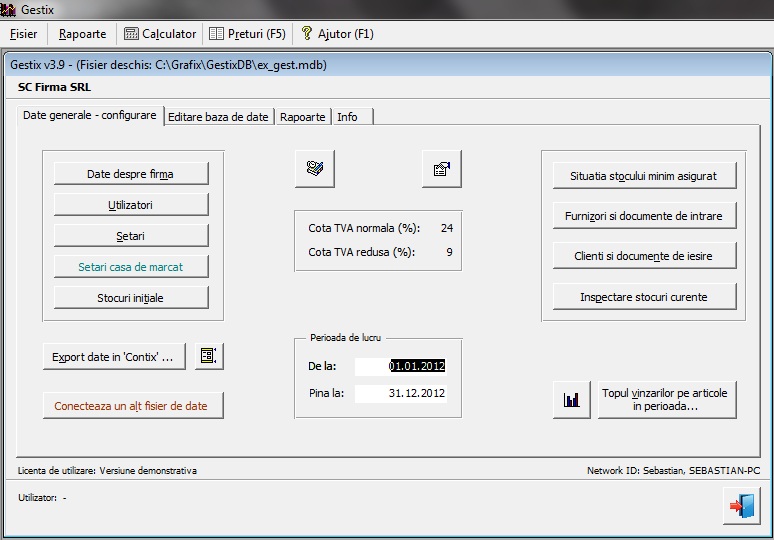Switch to the Info tab
The width and height of the screenshot is (774, 540).
coord(347,117)
